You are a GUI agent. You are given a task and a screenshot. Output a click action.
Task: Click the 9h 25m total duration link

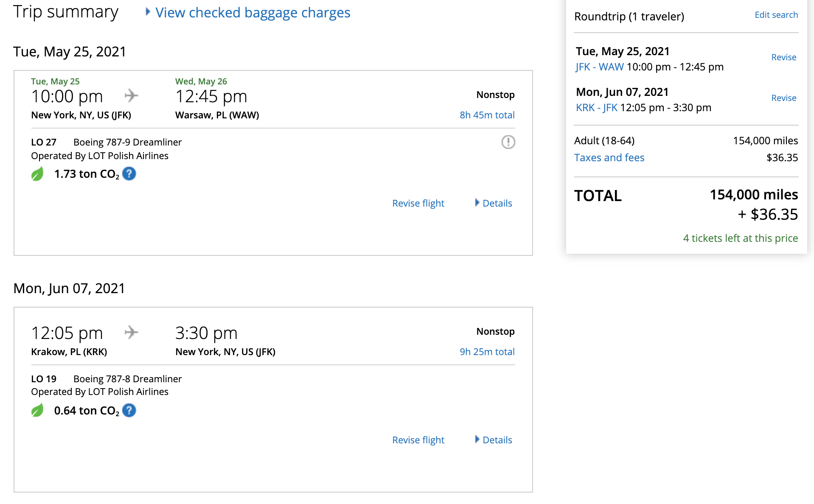487,352
